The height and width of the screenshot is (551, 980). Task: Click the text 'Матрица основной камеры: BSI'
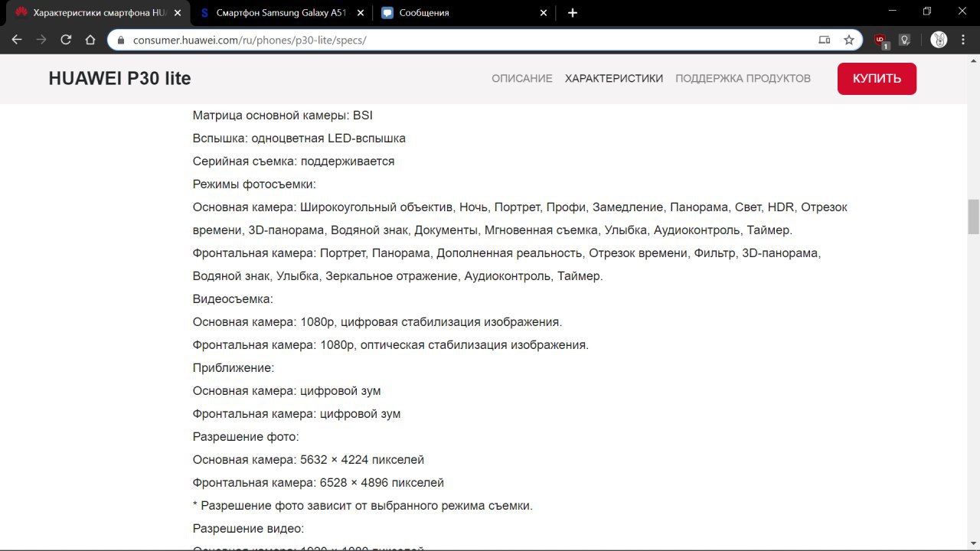pos(283,116)
